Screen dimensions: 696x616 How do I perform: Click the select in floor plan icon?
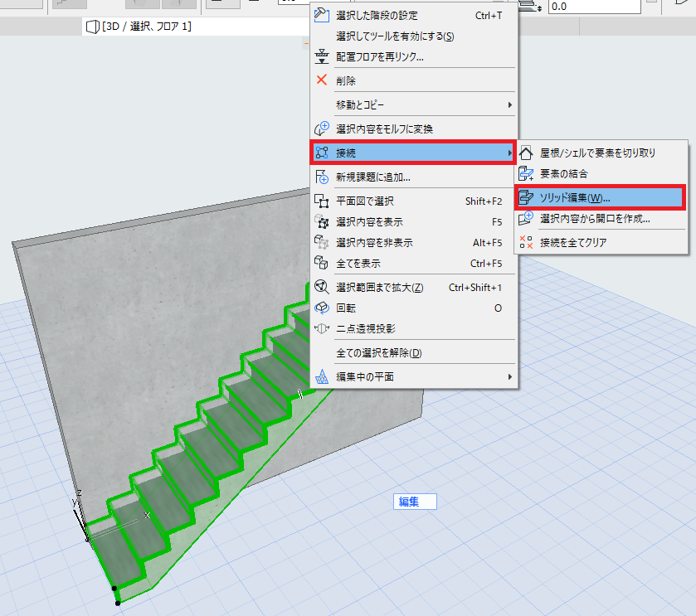[321, 201]
